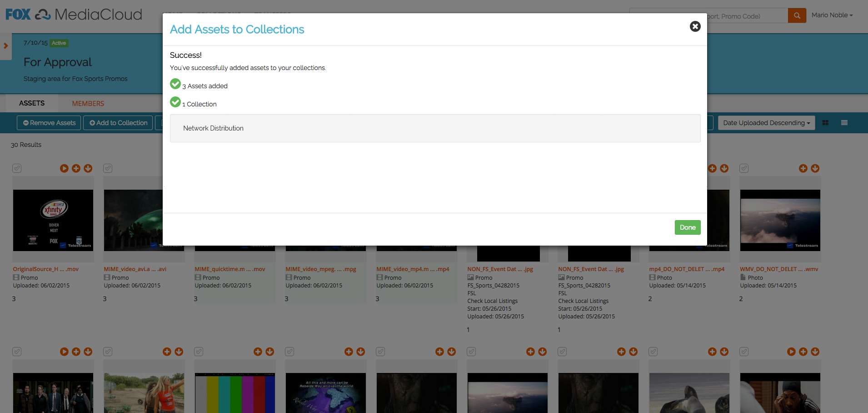Open the xfinity promo thumbnail
Image resolution: width=868 pixels, height=413 pixels.
(53, 220)
